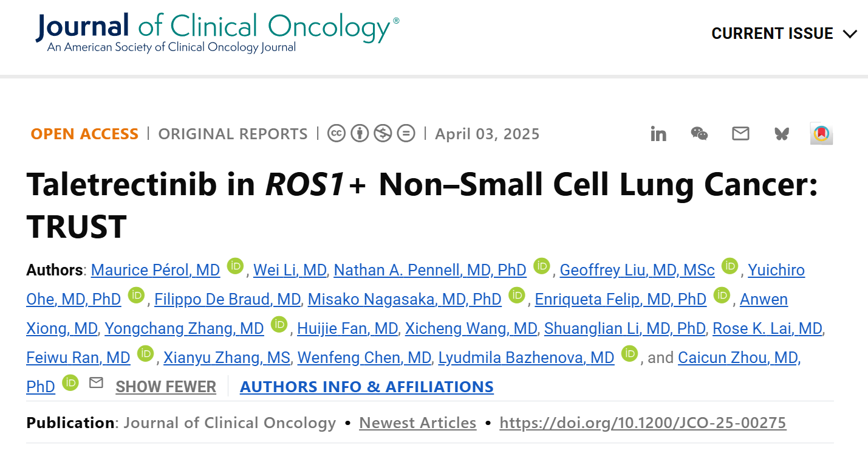Expand Authors Info & Affiliations
This screenshot has height=453, width=868.
click(x=367, y=387)
